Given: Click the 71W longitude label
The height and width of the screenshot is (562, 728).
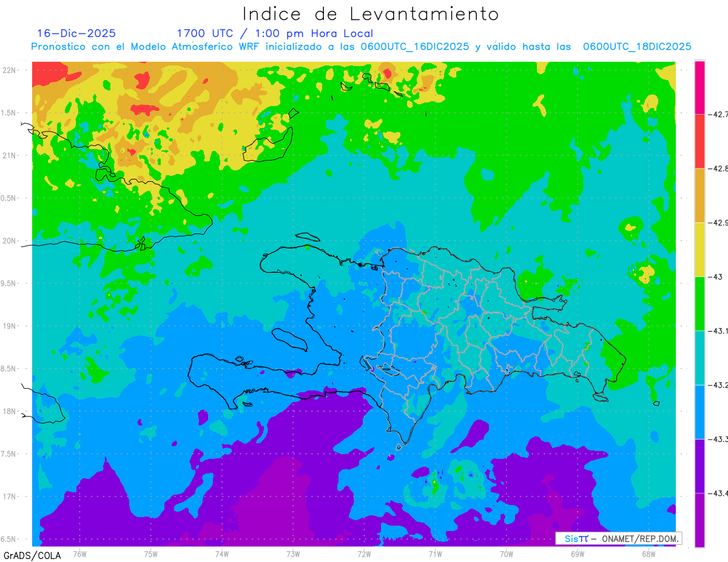Looking at the screenshot, I should tap(435, 553).
